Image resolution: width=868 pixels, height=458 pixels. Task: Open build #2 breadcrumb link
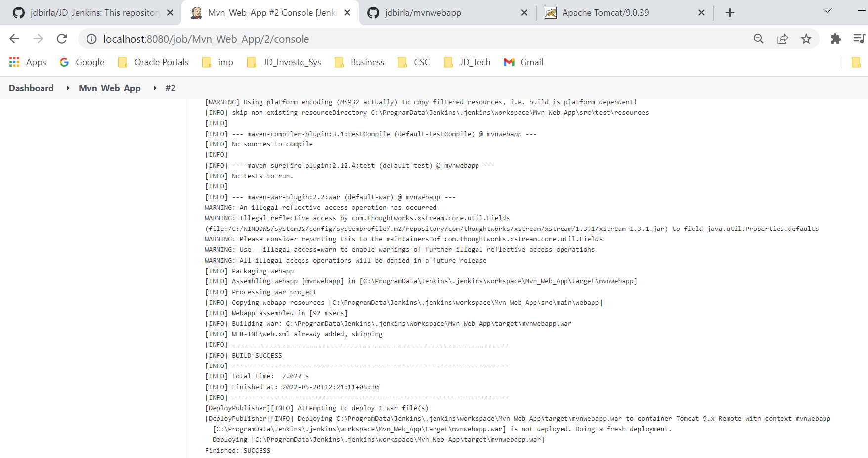point(171,88)
